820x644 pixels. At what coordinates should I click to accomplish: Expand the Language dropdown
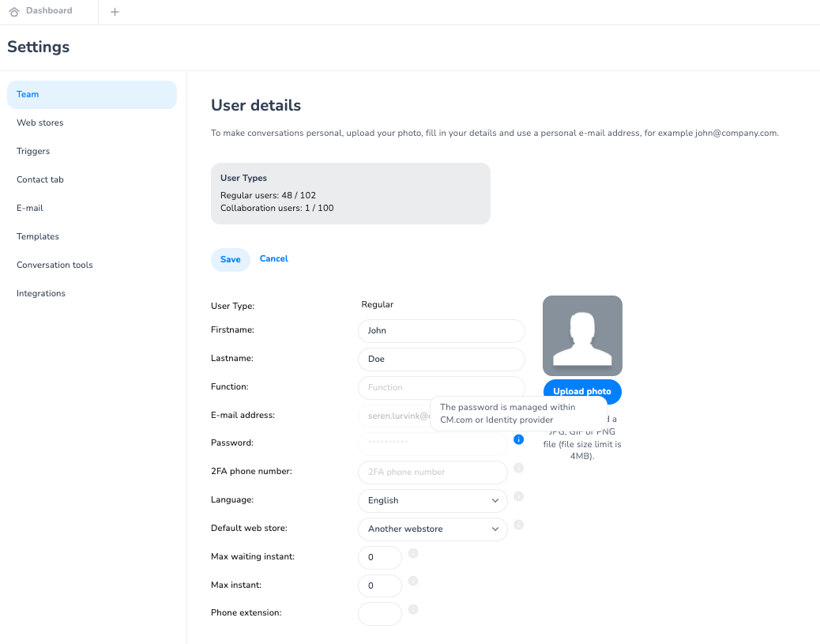tap(432, 501)
